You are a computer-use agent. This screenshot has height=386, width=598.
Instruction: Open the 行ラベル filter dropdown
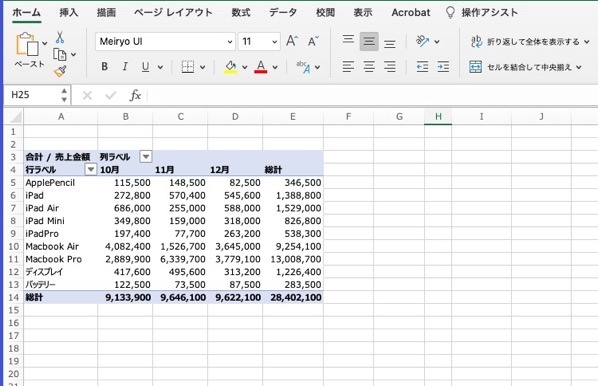pos(91,169)
